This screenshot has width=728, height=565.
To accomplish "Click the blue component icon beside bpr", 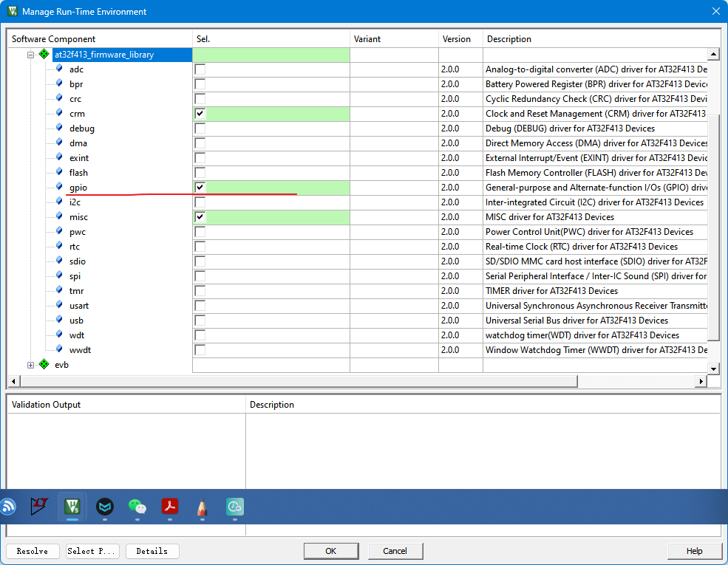I will (59, 83).
